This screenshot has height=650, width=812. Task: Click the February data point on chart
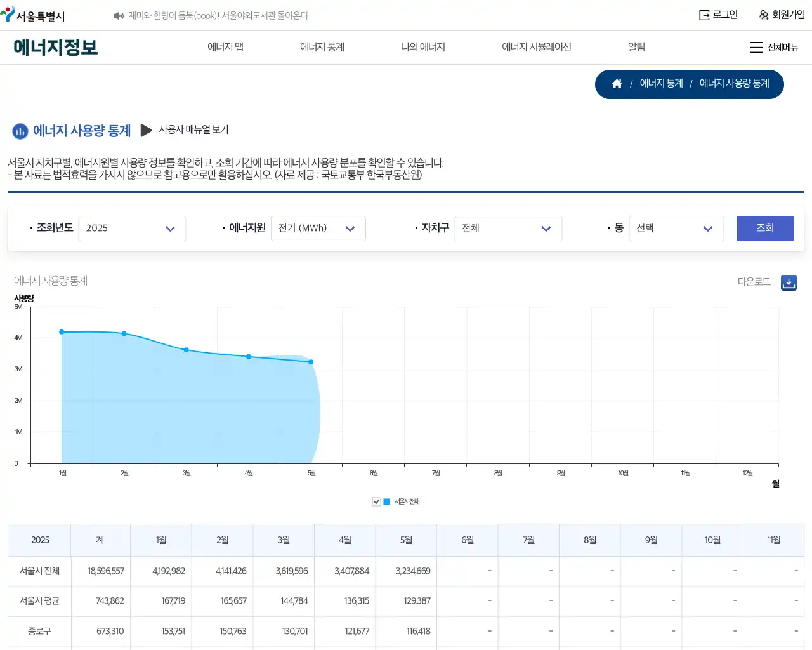pyautogui.click(x=124, y=333)
